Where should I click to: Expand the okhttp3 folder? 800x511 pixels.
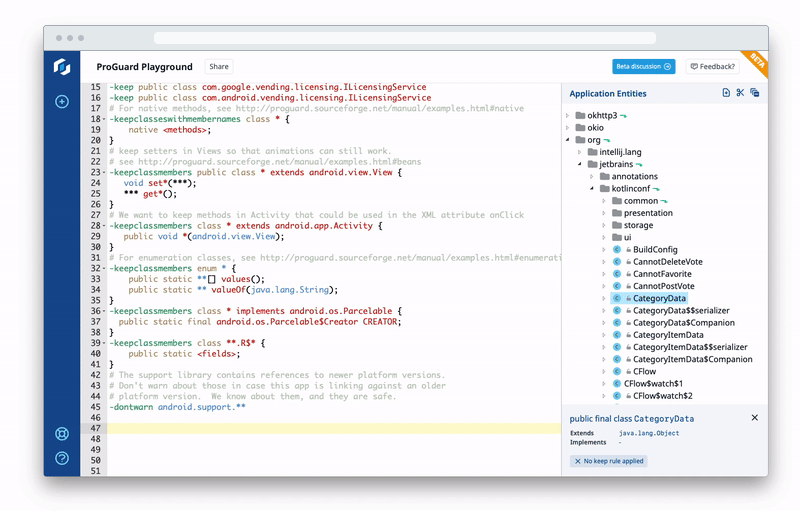pyautogui.click(x=567, y=116)
